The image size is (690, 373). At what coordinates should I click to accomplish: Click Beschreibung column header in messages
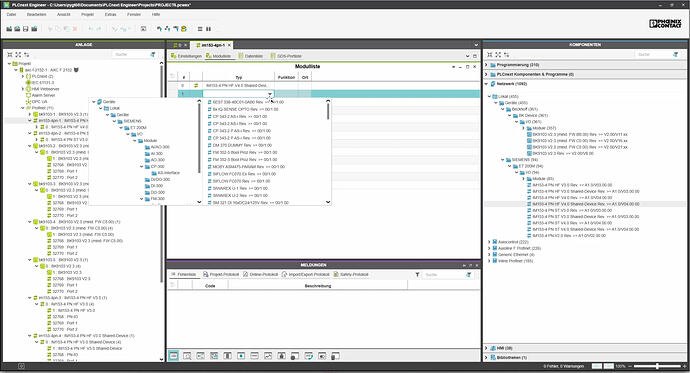318,286
